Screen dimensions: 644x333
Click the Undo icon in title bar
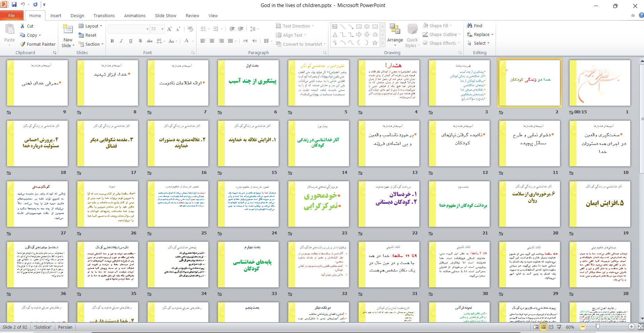(23, 5)
